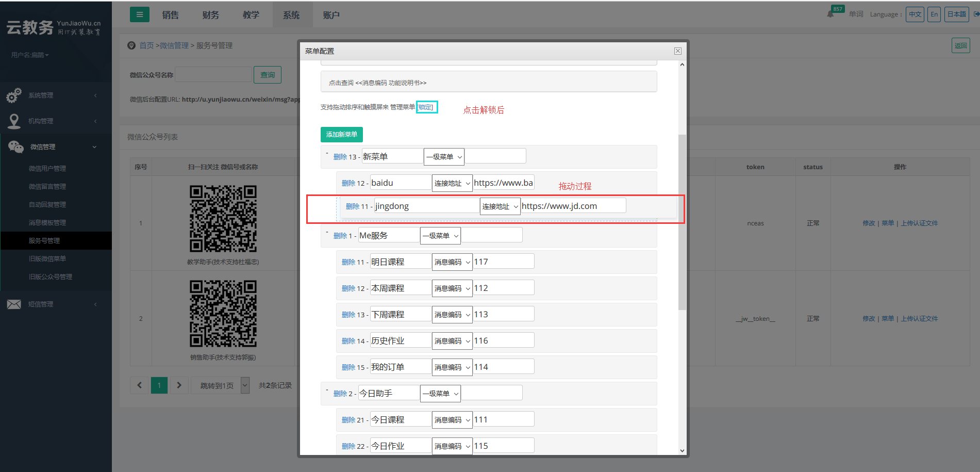980x472 pixels.
Task: Open the 用户名 account dropdown
Action: click(30, 55)
